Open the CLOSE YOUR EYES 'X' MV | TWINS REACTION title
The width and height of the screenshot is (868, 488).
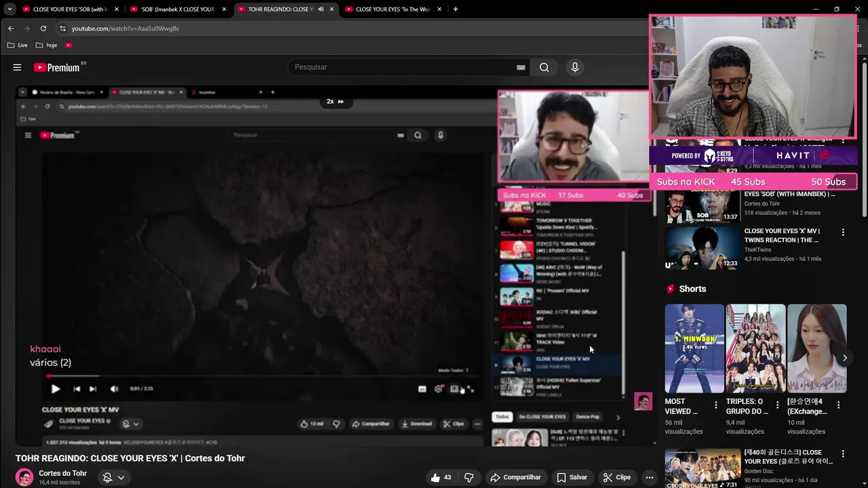coord(782,235)
